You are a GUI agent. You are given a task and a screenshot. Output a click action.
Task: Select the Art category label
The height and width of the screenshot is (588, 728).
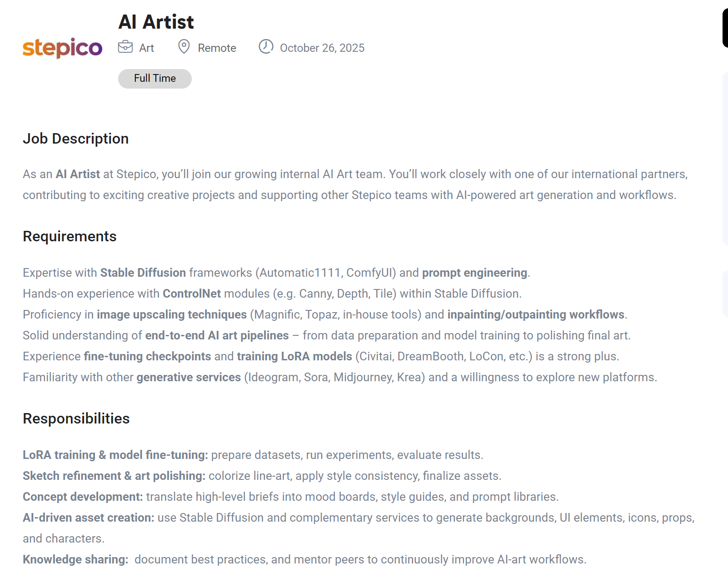tap(146, 48)
